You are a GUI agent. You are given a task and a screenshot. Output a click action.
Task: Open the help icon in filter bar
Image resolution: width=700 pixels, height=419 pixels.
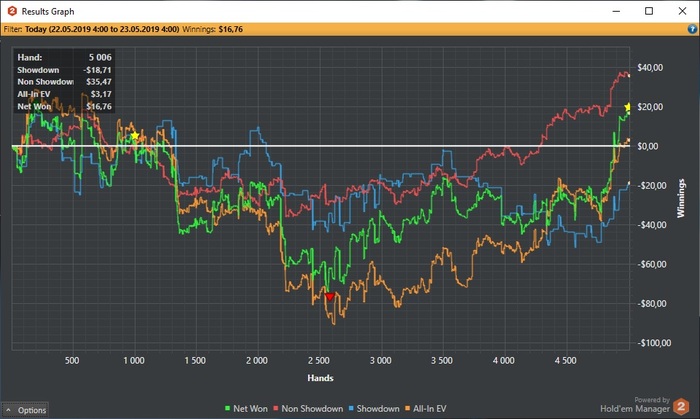[692, 29]
